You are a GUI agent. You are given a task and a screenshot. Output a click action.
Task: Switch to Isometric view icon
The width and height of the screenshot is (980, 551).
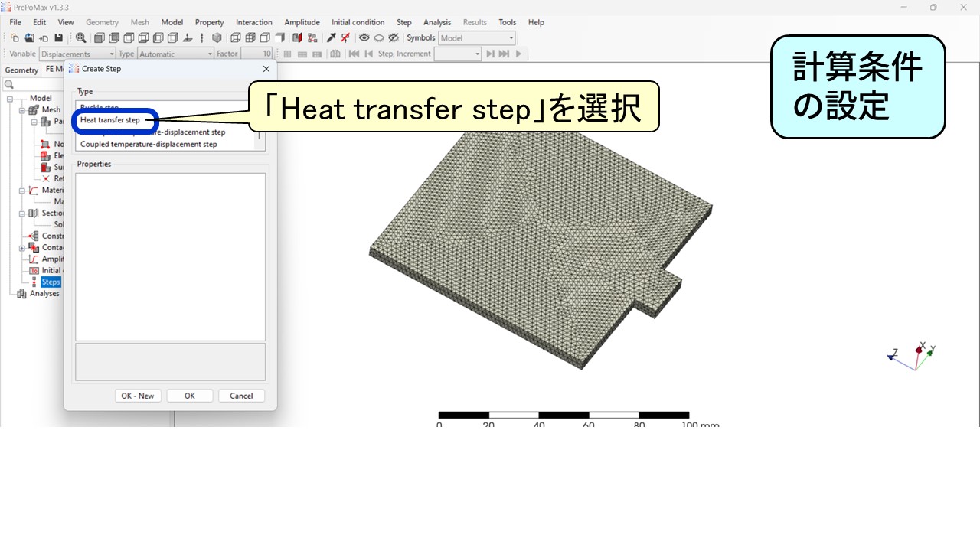tap(217, 37)
